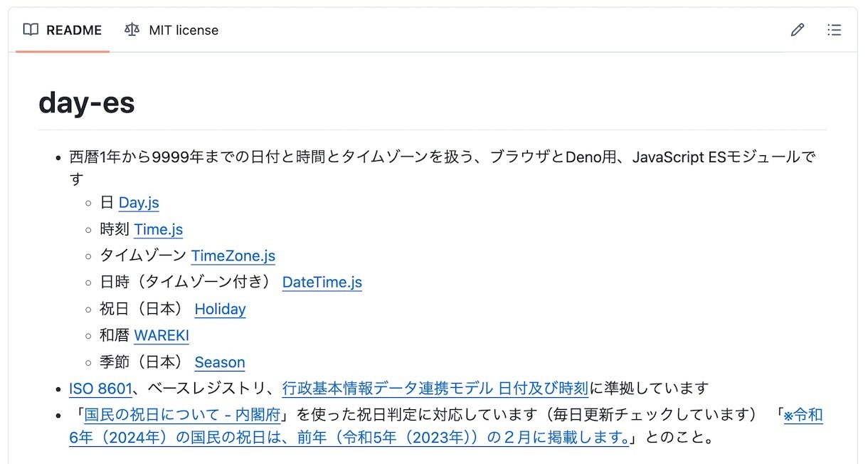Go to the Season link
The image size is (868, 464).
click(219, 362)
